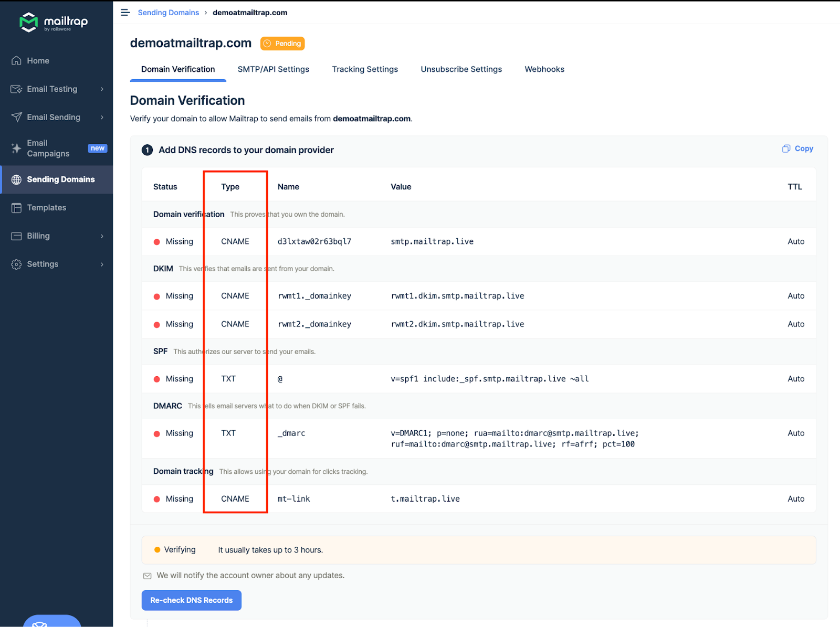Select the t.mailtrap.live value
Viewport: 840px width, 627px height.
click(x=425, y=499)
